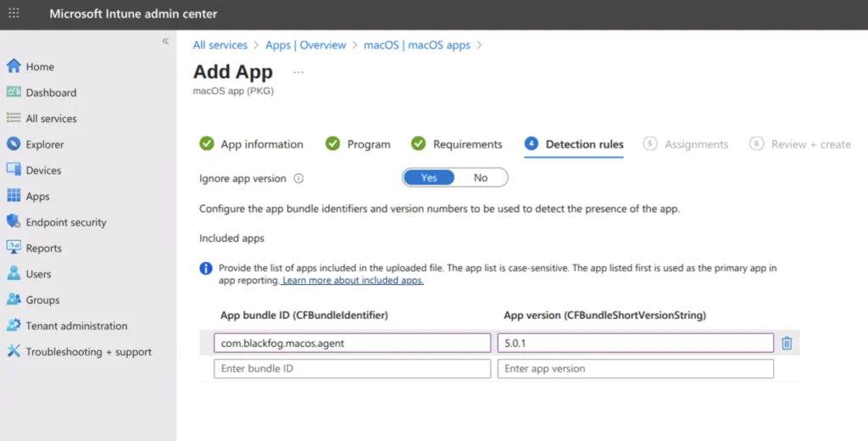This screenshot has height=441, width=868.
Task: Open Endpoint security menu label
Action: click(x=66, y=222)
